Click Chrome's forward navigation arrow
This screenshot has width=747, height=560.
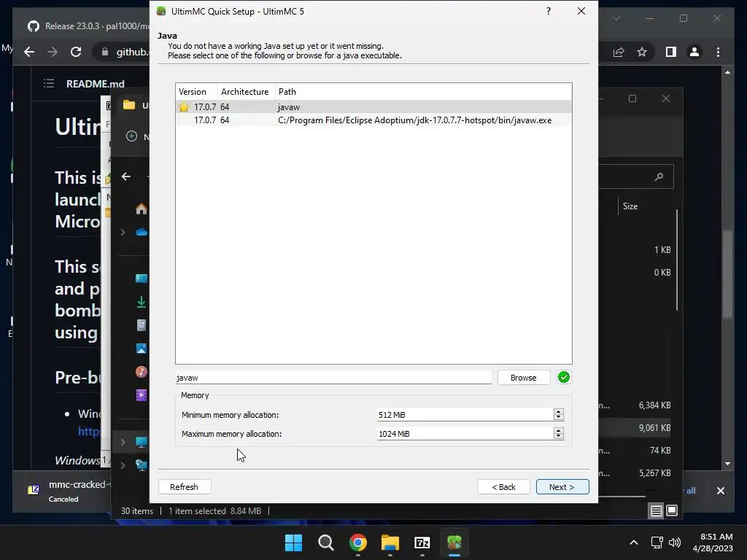click(53, 52)
